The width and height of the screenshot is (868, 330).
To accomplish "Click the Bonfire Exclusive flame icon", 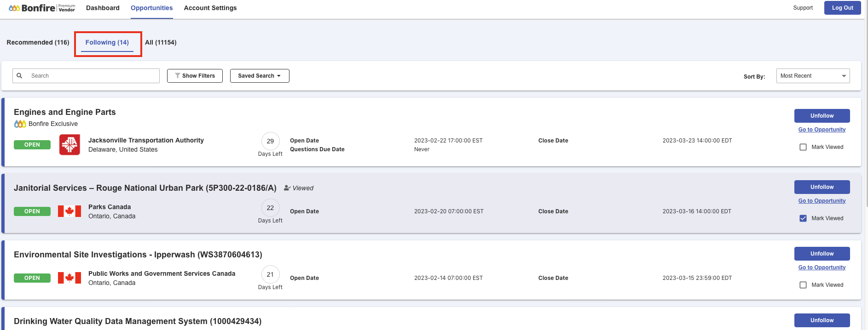I will point(20,124).
